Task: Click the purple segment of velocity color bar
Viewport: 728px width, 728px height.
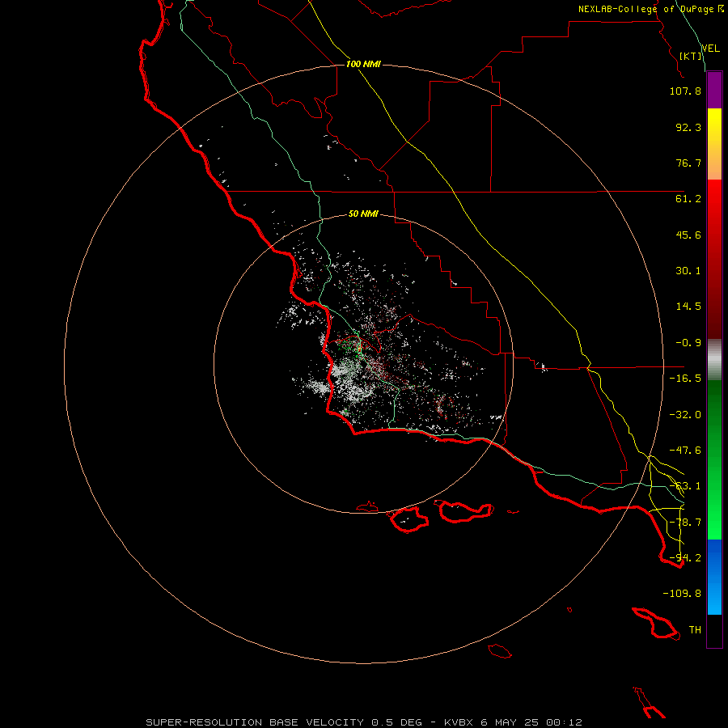Action: 714,90
